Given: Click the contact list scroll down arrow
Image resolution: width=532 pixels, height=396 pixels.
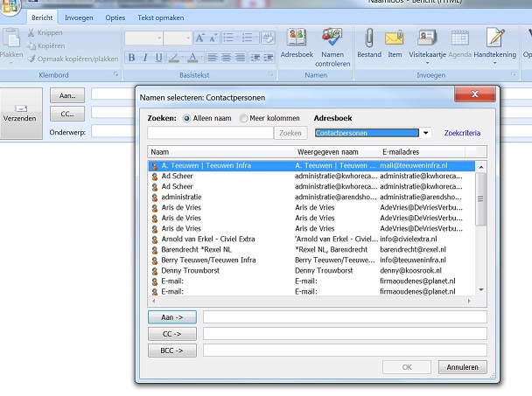Looking at the screenshot, I should 481,290.
